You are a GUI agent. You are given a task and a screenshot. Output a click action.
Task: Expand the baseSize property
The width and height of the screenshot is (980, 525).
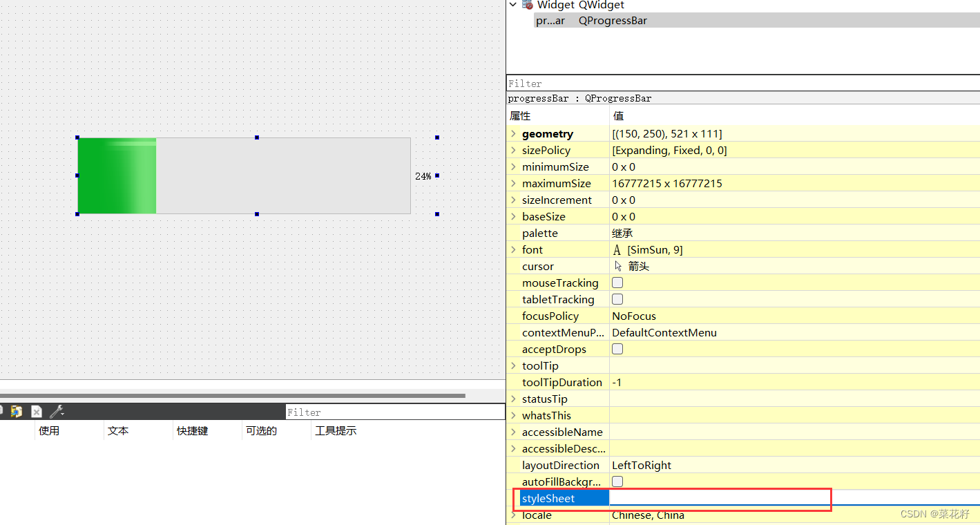[x=513, y=216]
